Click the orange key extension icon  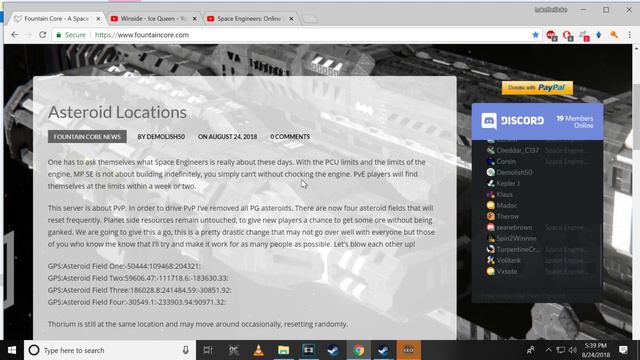tap(614, 35)
